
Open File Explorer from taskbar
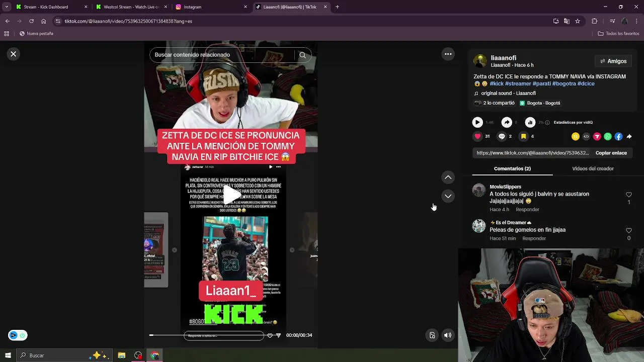[121, 355]
